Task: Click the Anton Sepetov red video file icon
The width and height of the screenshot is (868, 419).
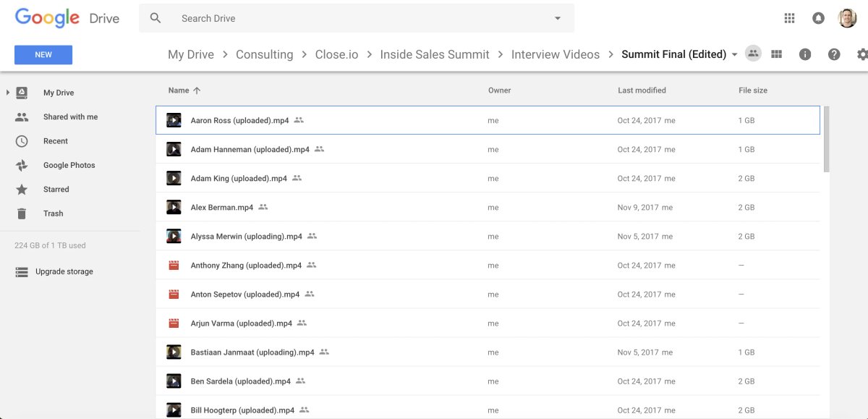Action: point(174,294)
